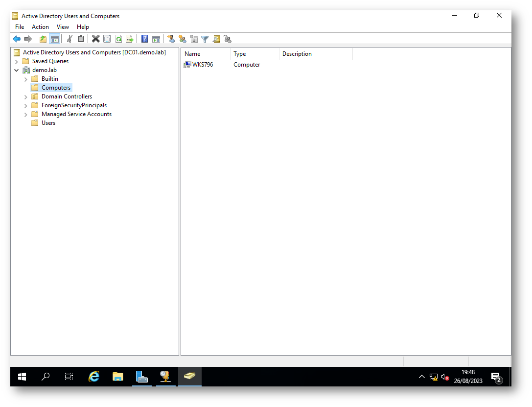Select the WKS796 computer object
Image resolution: width=532 pixels, height=407 pixels.
[x=203, y=65]
